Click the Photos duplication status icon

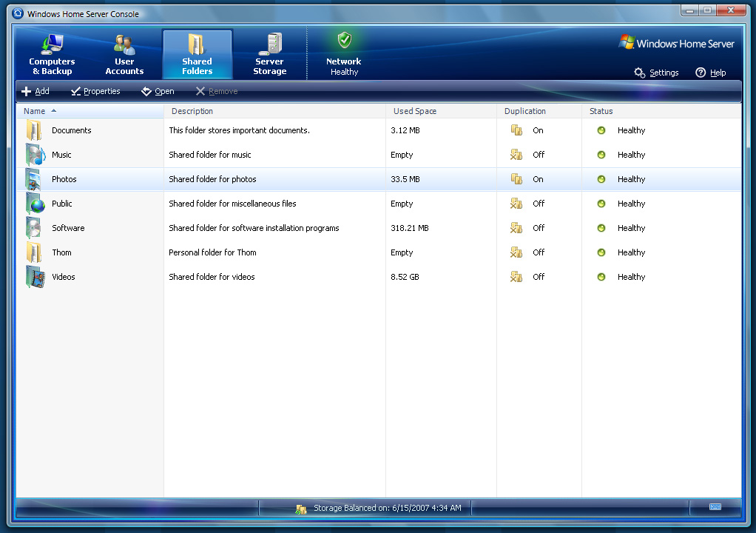(516, 179)
